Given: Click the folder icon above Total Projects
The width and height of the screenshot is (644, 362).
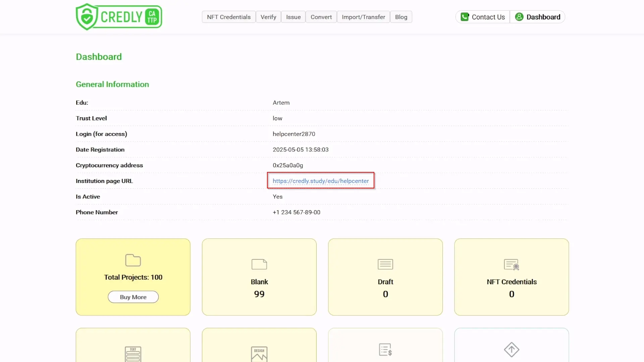Looking at the screenshot, I should point(133,260).
